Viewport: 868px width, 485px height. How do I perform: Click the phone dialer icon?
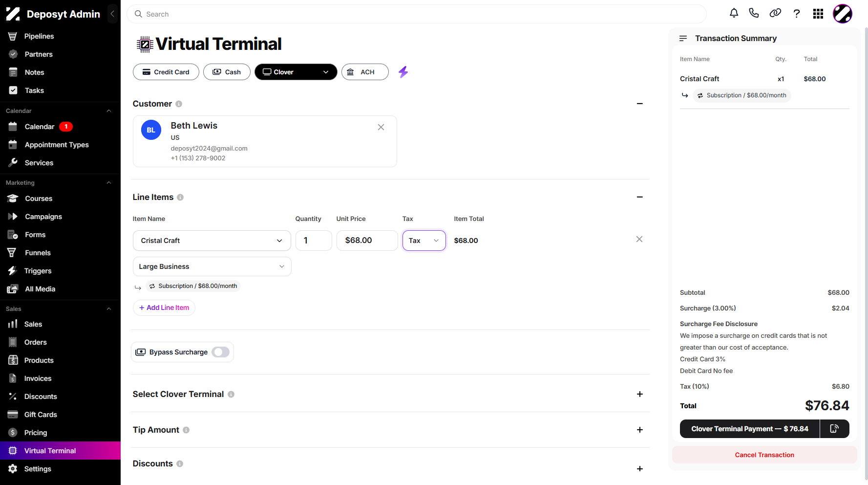click(754, 13)
